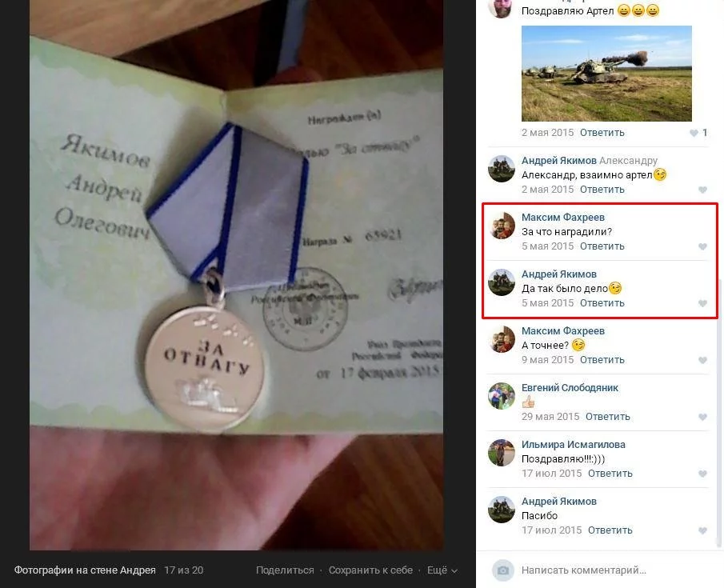Like the 'А точнее?' comment heart
The height and width of the screenshot is (588, 724).
(702, 360)
